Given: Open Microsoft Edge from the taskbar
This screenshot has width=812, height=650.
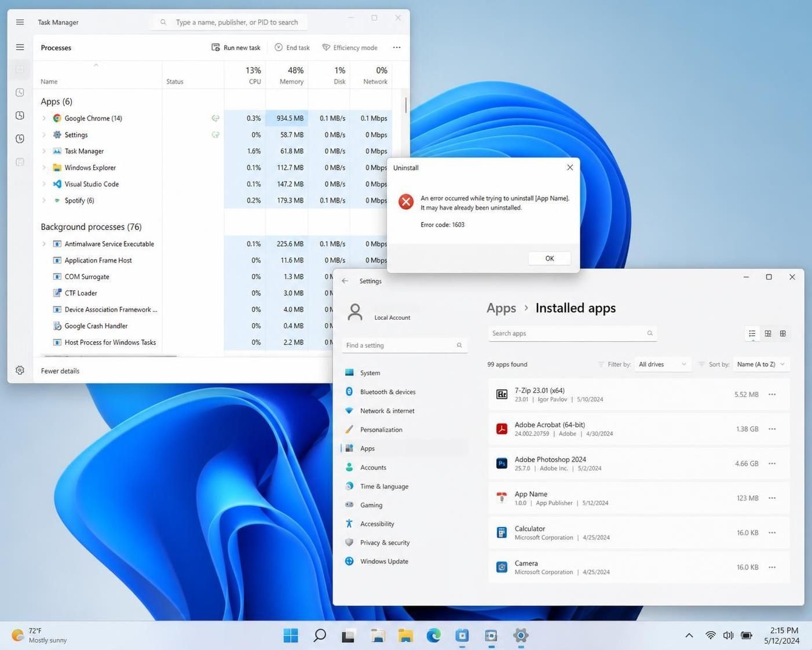Looking at the screenshot, I should pyautogui.click(x=434, y=636).
